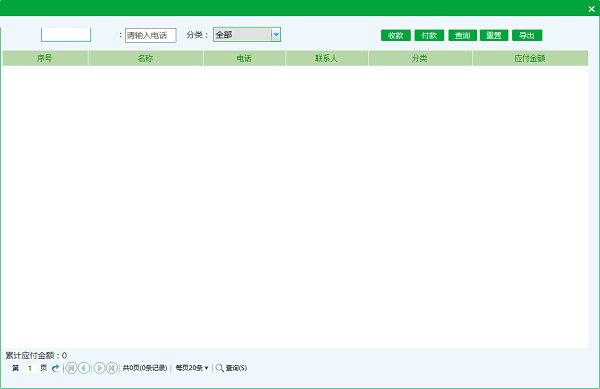Sort by 分类 column header
The image size is (600, 389).
tap(420, 58)
